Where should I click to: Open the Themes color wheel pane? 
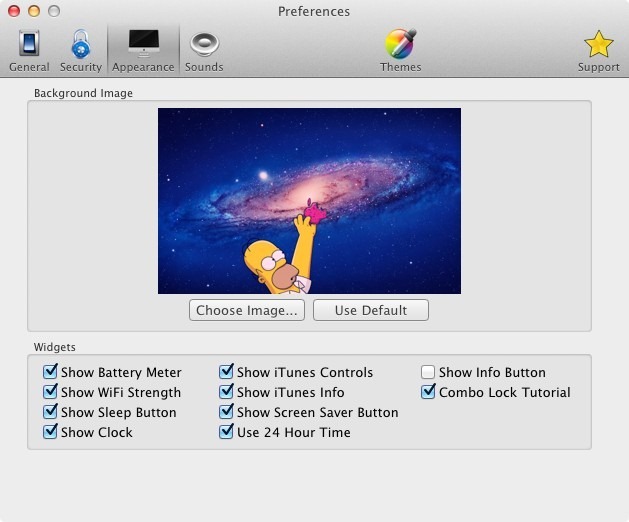pyautogui.click(x=400, y=51)
